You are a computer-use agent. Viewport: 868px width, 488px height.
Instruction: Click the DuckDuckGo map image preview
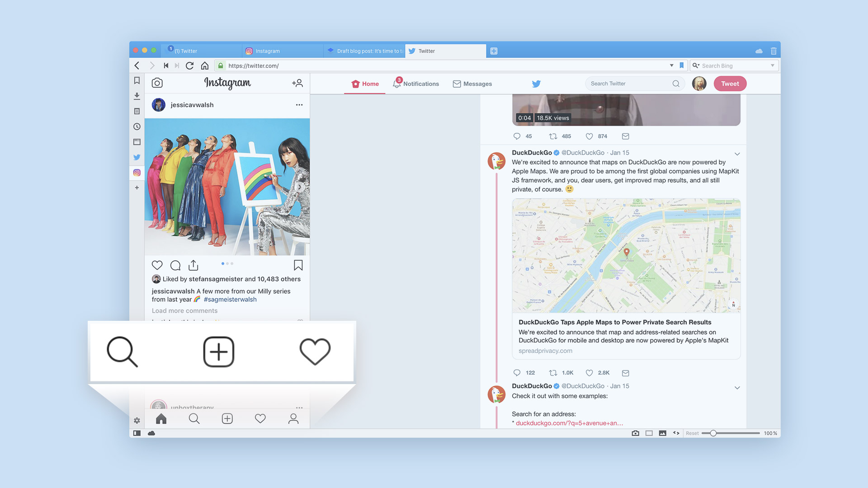click(626, 254)
